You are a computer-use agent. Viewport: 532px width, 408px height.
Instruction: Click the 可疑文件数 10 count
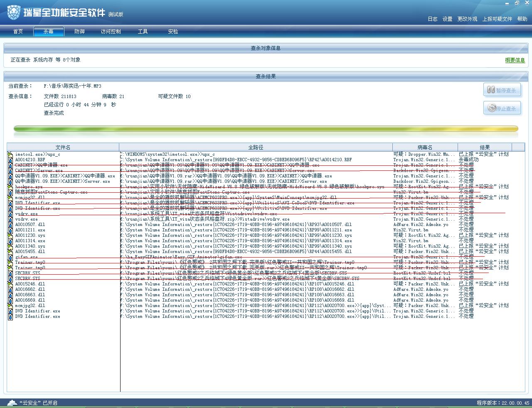[174, 96]
